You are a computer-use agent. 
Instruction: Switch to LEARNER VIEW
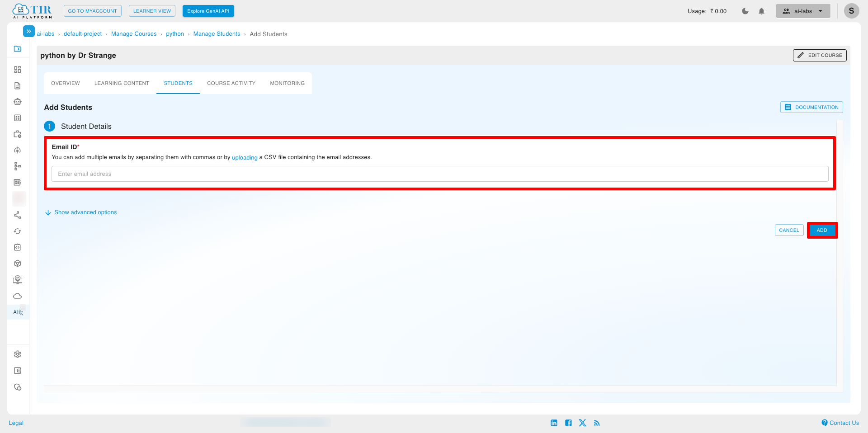pyautogui.click(x=152, y=11)
